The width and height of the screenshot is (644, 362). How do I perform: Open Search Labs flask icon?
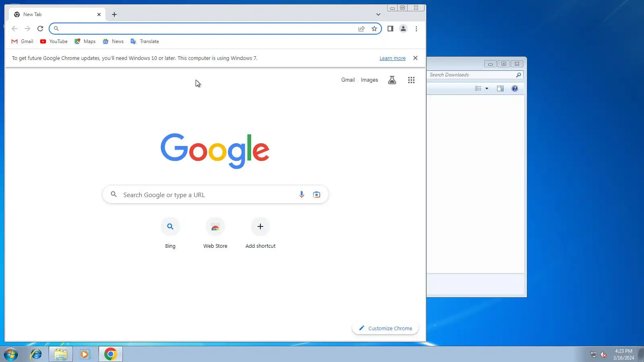[392, 80]
